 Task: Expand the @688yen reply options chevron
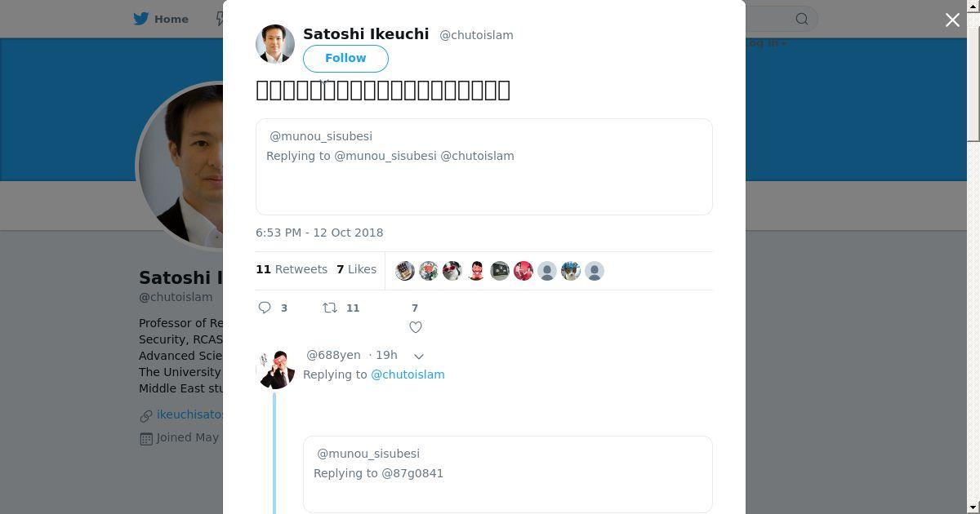pos(419,357)
